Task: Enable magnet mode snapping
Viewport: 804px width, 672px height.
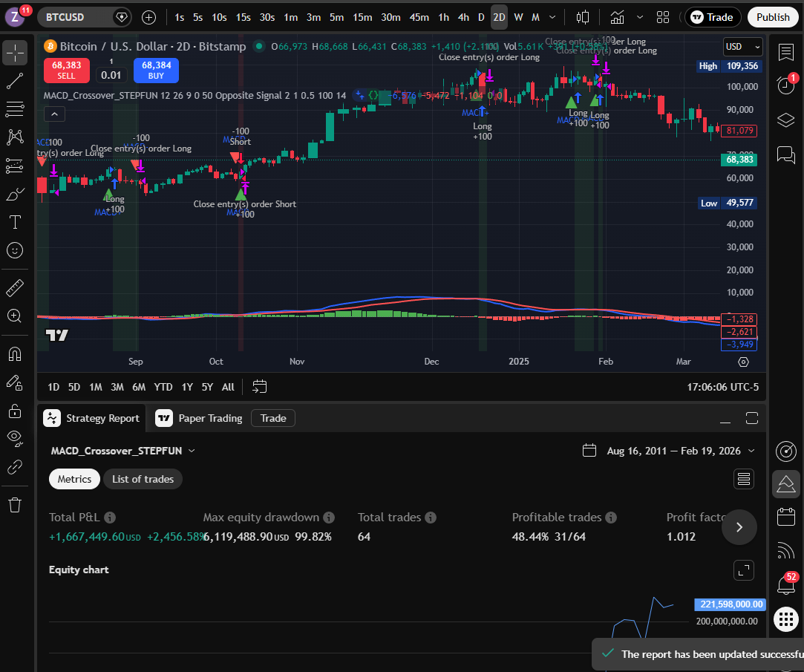Action: (x=15, y=353)
